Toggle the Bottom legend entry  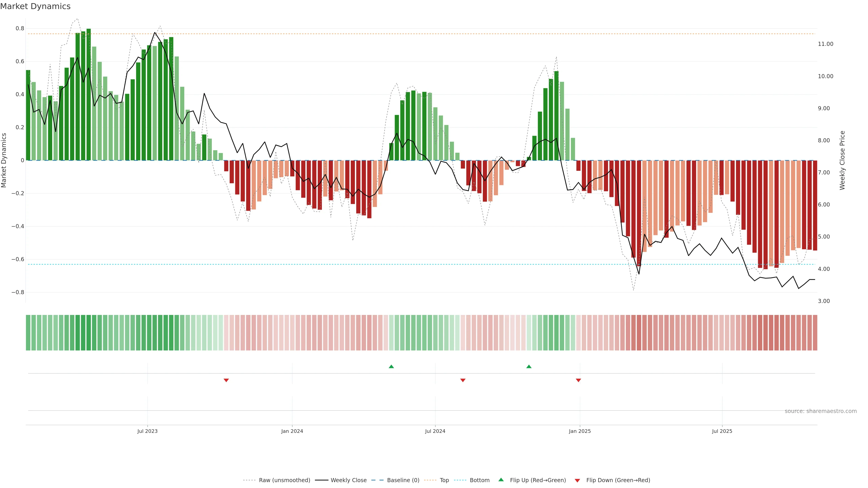(479, 480)
